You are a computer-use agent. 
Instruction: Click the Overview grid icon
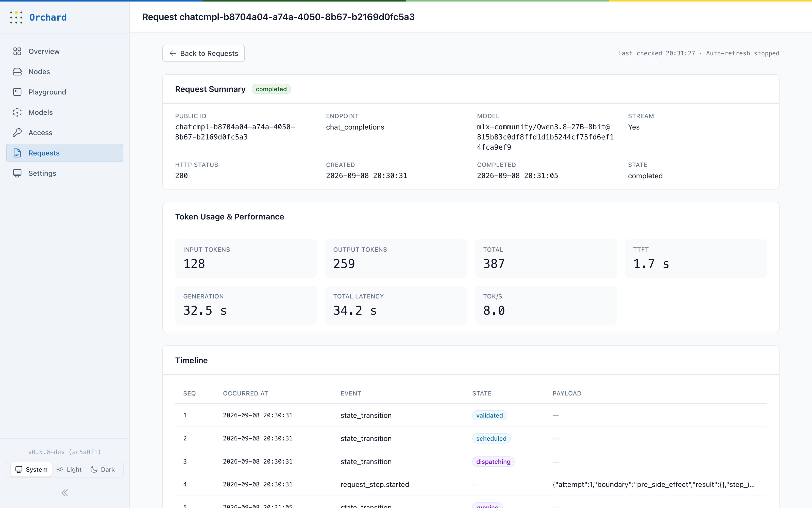click(x=17, y=51)
